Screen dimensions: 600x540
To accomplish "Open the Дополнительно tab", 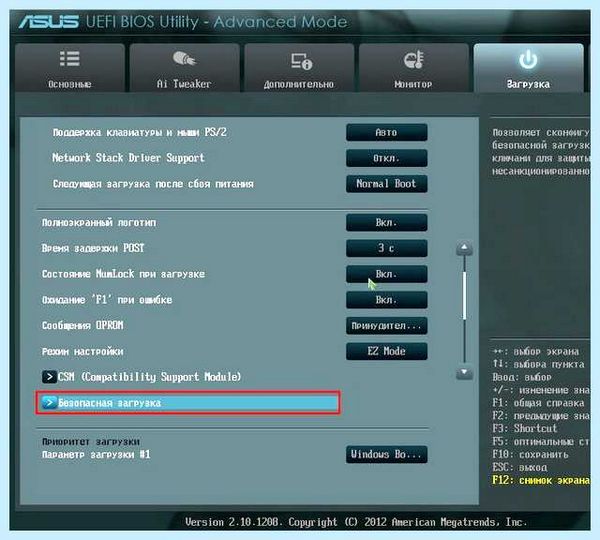I will coord(299,67).
